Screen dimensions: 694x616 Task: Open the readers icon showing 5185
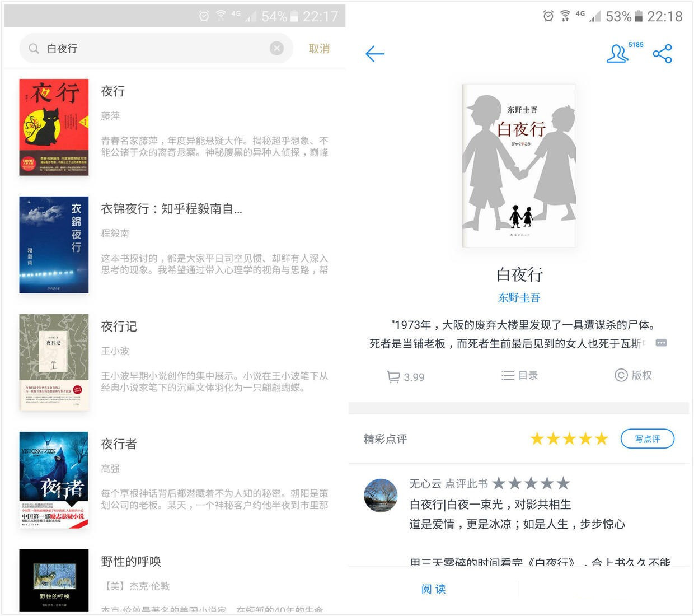click(624, 52)
